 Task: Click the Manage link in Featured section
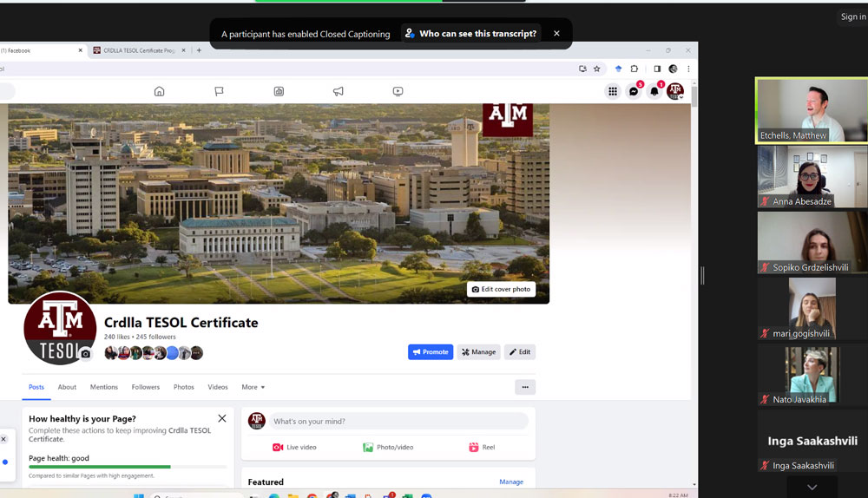tap(511, 482)
